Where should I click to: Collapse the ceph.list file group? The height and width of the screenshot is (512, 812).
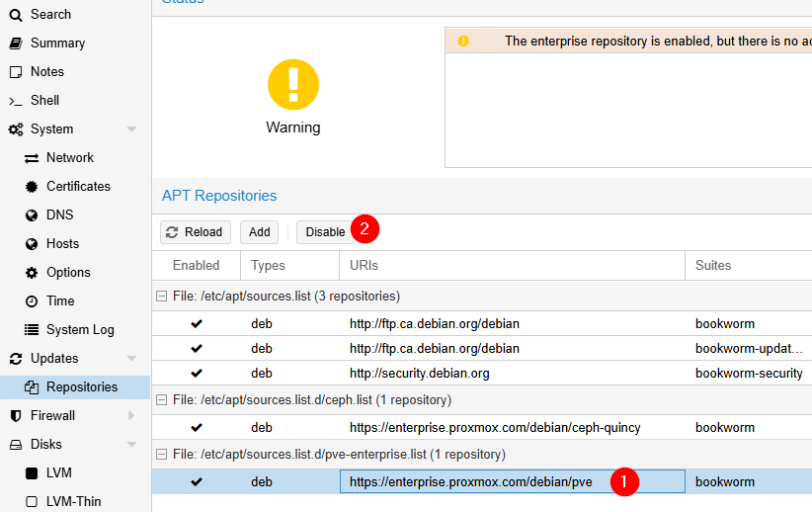161,400
